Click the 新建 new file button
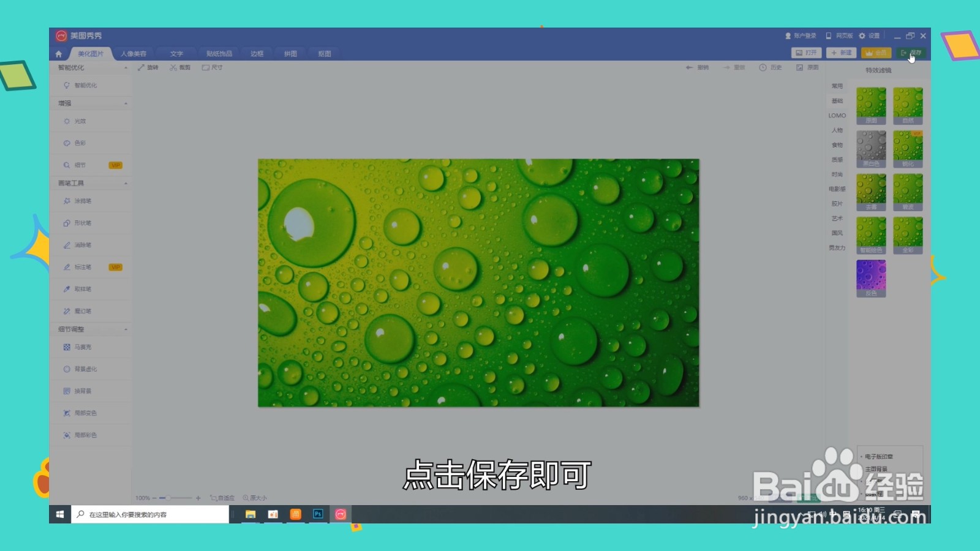The height and width of the screenshot is (551, 980). tap(842, 53)
